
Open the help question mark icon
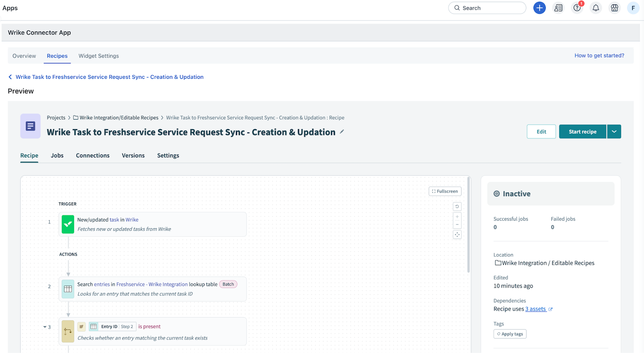click(577, 8)
